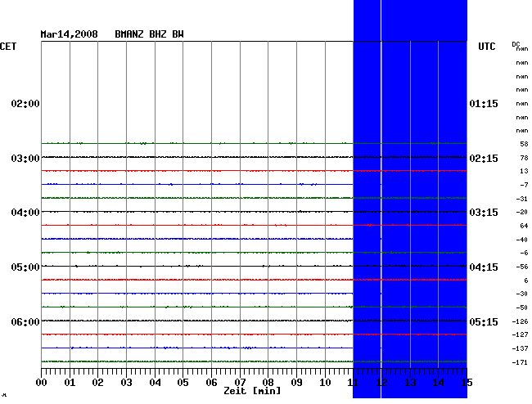Click the DC value 64

point(524,226)
